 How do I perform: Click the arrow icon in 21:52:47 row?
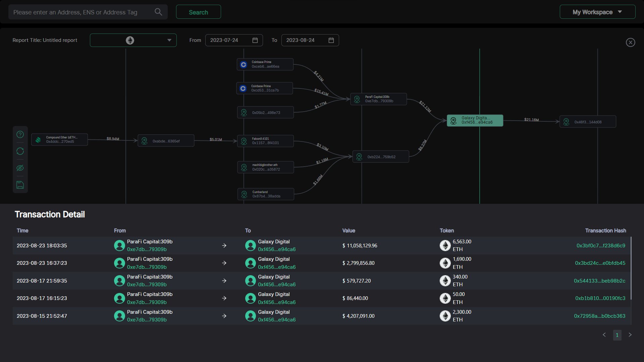coord(224,316)
